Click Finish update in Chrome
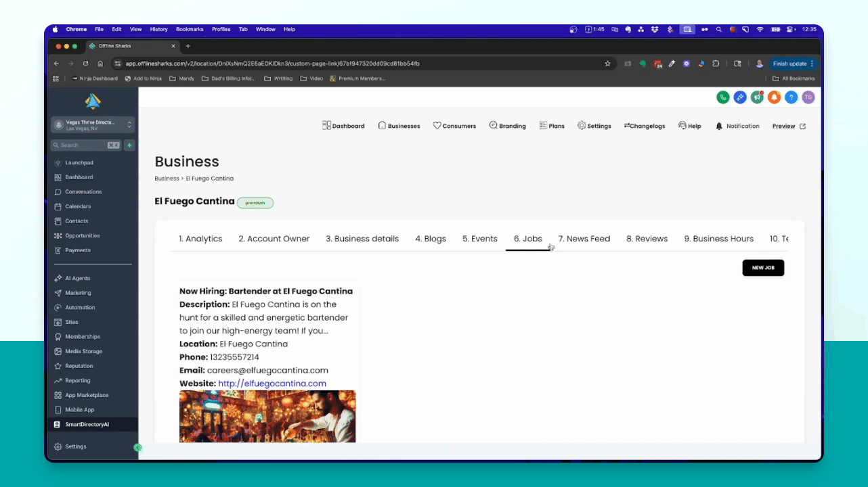Screen dimensions: 868x487 [x=794, y=64]
